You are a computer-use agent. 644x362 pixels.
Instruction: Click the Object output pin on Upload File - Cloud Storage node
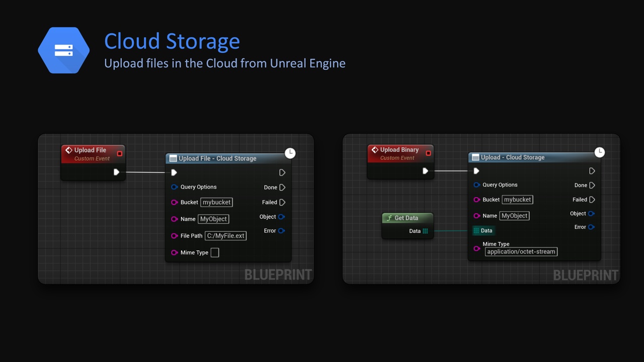(281, 217)
